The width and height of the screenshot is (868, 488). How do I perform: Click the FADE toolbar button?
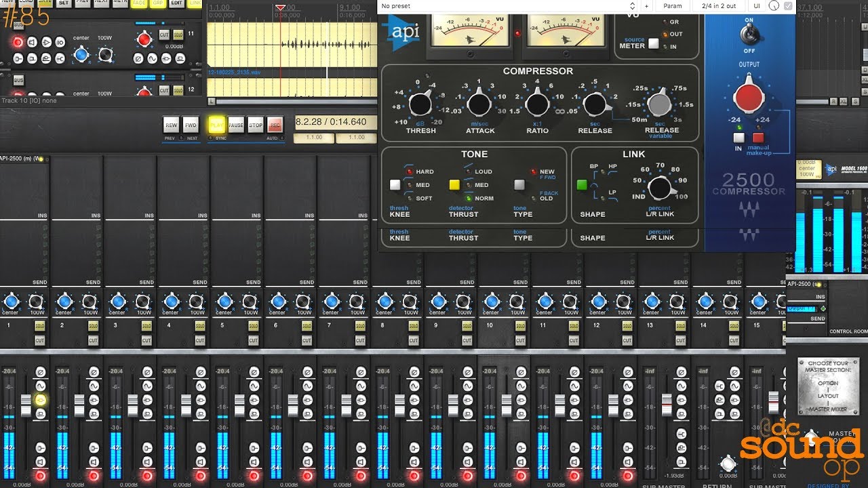pyautogui.click(x=139, y=3)
